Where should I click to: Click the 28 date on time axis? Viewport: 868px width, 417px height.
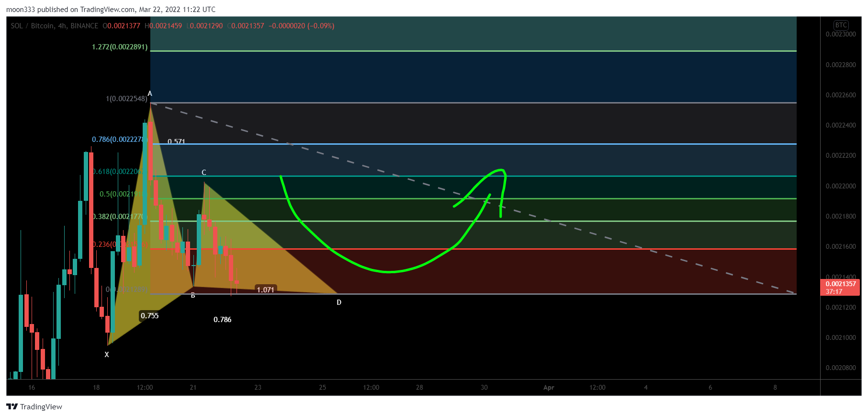419,387
